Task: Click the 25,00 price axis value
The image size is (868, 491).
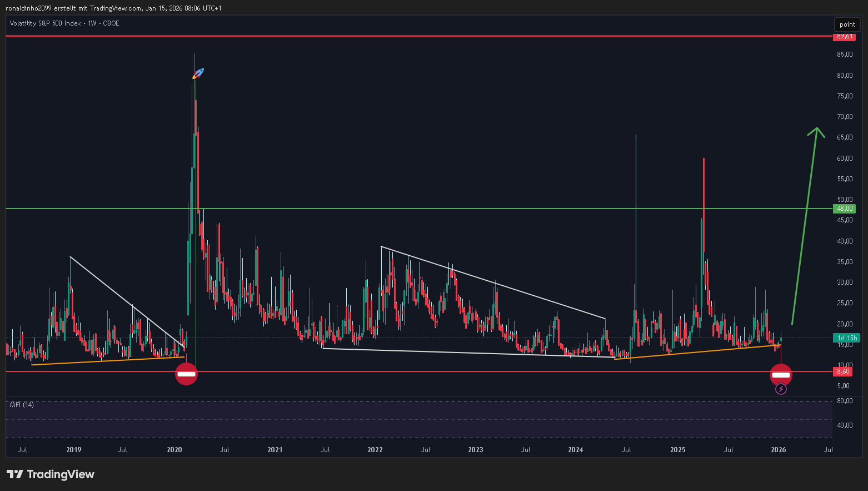Action: pos(845,303)
